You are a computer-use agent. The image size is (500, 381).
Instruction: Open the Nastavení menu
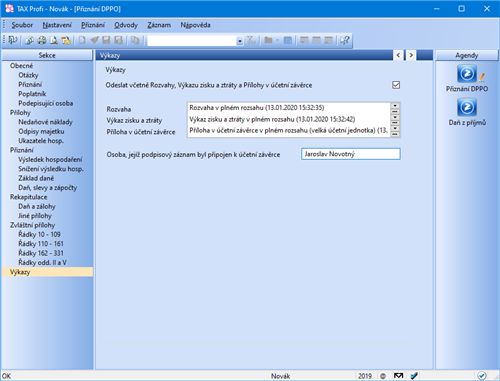(57, 25)
